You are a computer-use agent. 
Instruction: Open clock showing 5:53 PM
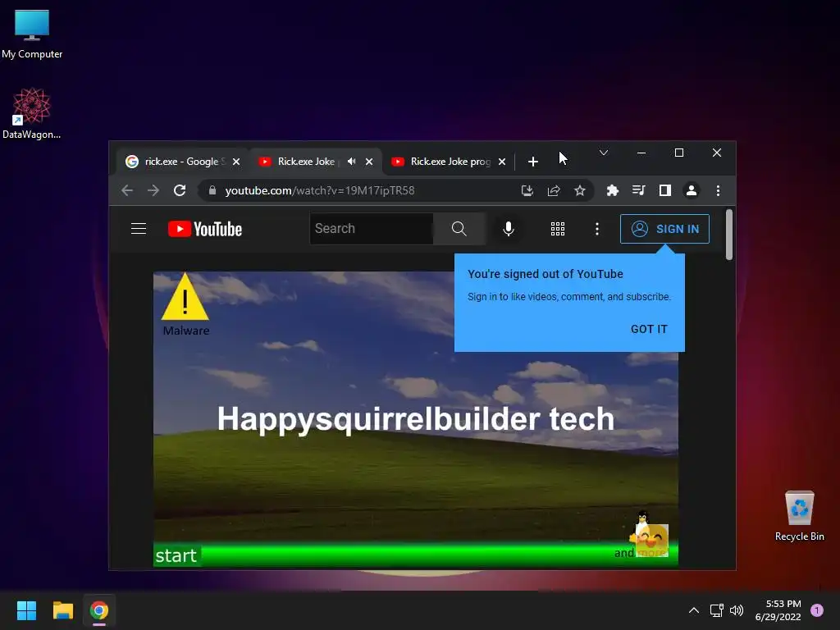778,610
